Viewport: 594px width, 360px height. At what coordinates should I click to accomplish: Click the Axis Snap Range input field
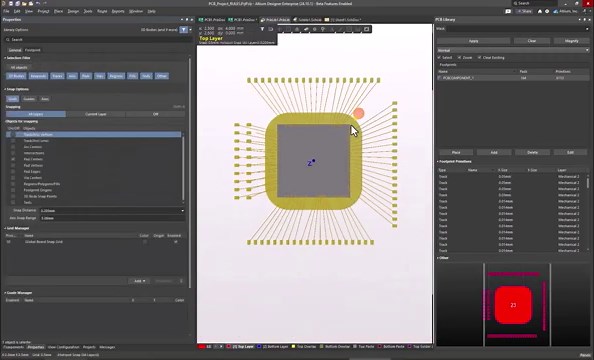113,218
